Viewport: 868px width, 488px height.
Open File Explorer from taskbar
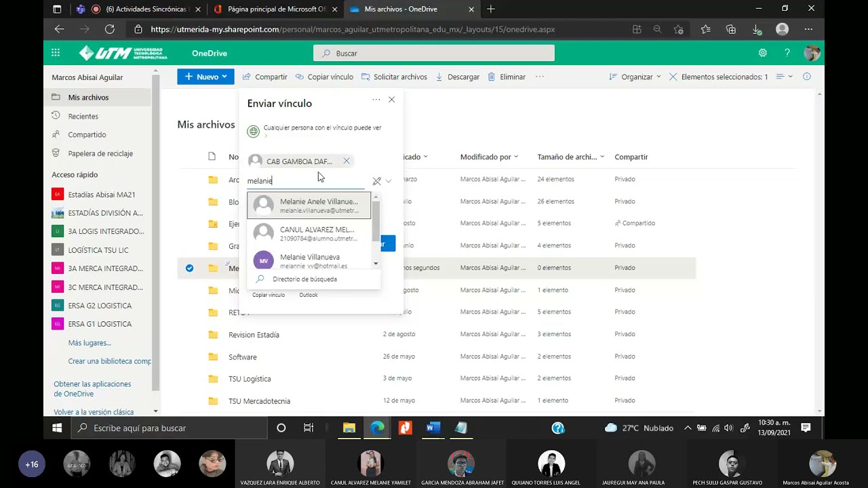(349, 428)
